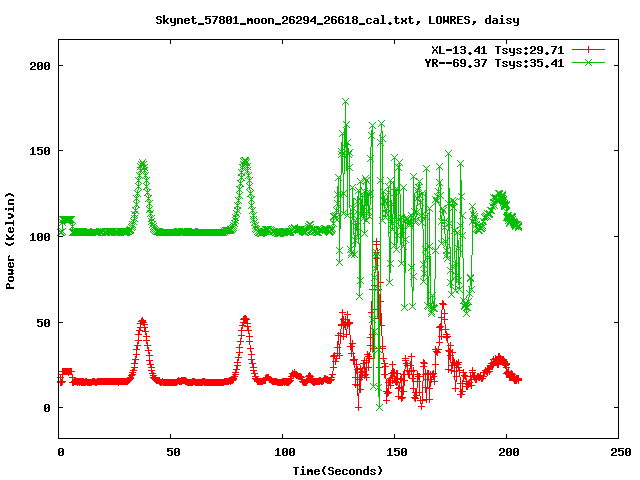Screen dimensions: 640x480
Task: Click the red XL legend line sample
Action: click(588, 50)
